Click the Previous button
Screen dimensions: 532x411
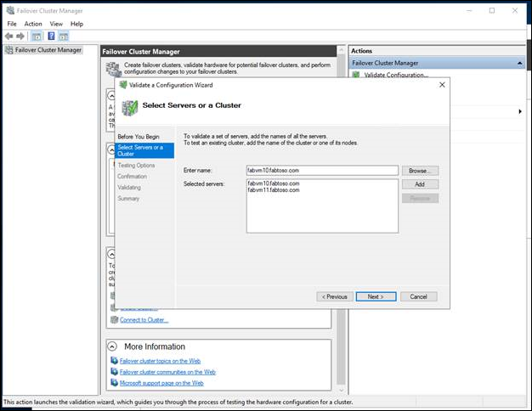pos(335,296)
